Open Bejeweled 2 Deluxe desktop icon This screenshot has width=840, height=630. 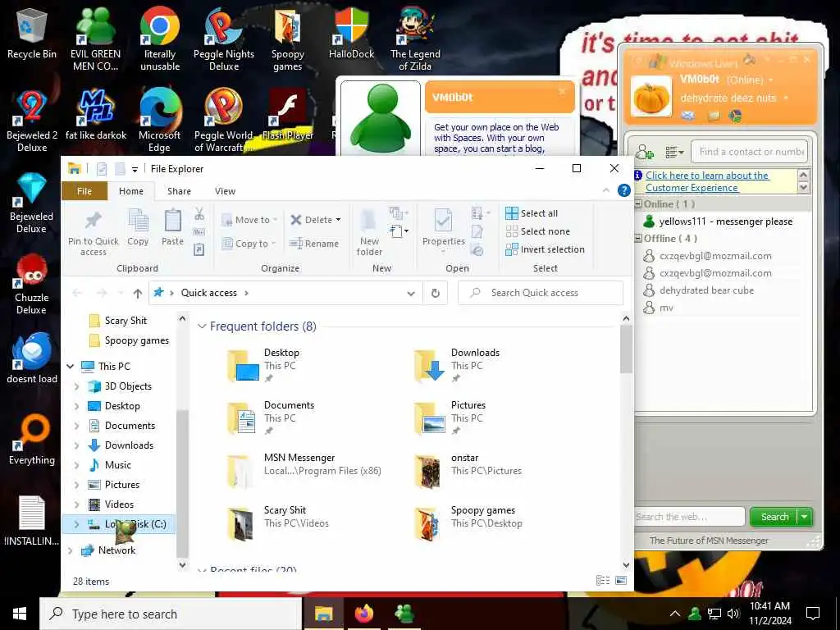pyautogui.click(x=32, y=121)
